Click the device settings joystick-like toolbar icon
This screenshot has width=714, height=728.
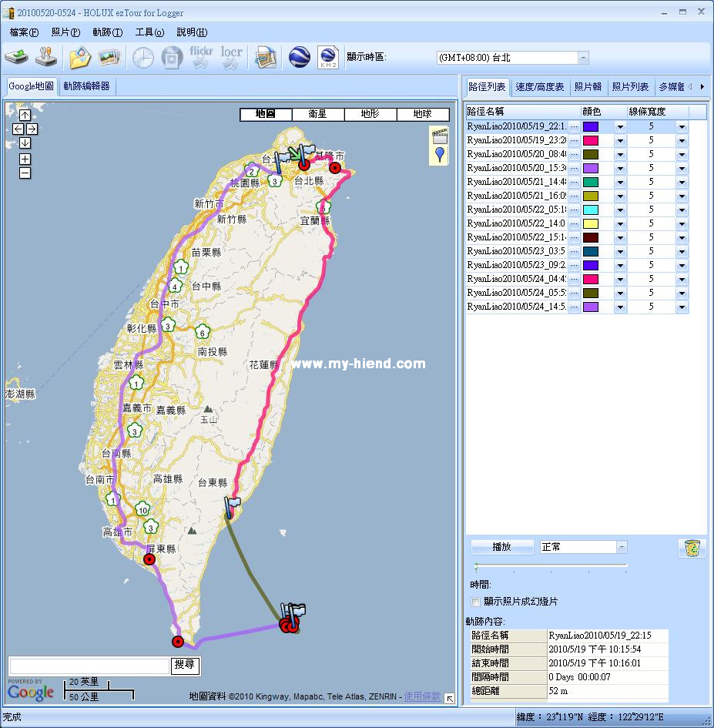[46, 57]
